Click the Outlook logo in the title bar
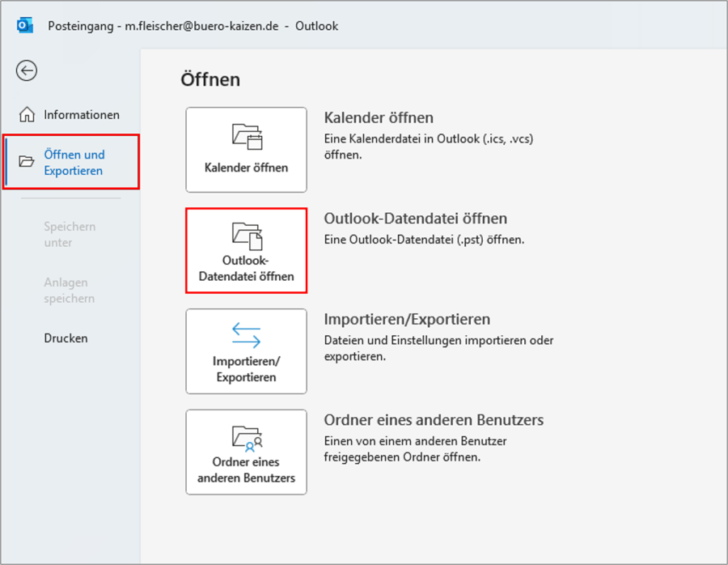Image resolution: width=728 pixels, height=565 pixels. [24, 25]
